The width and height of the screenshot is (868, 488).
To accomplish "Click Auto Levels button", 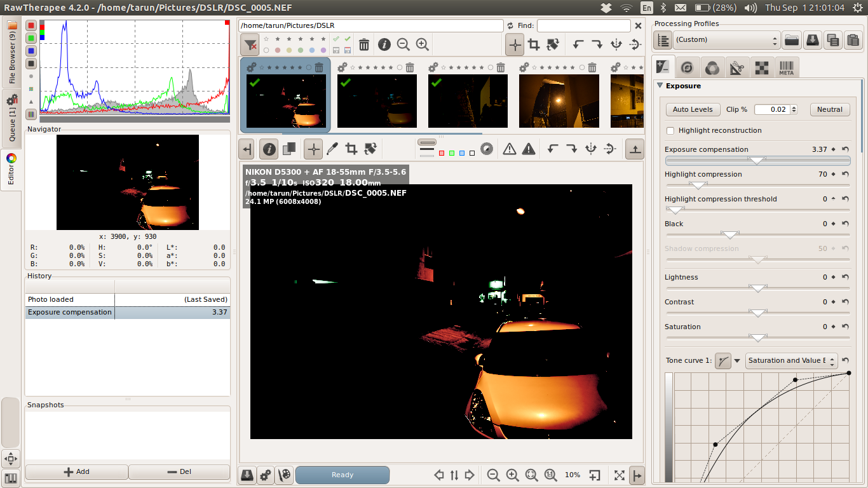I will 693,109.
